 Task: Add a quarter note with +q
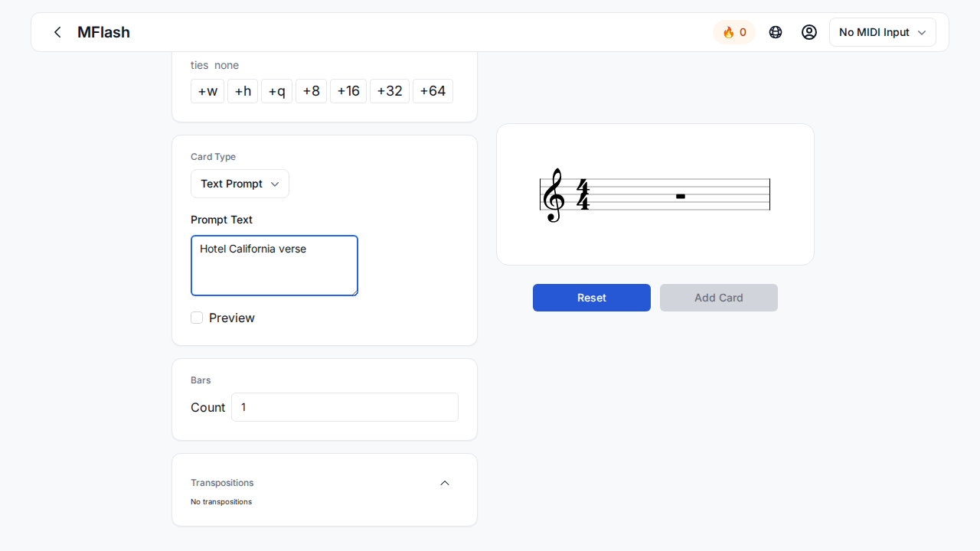point(276,91)
